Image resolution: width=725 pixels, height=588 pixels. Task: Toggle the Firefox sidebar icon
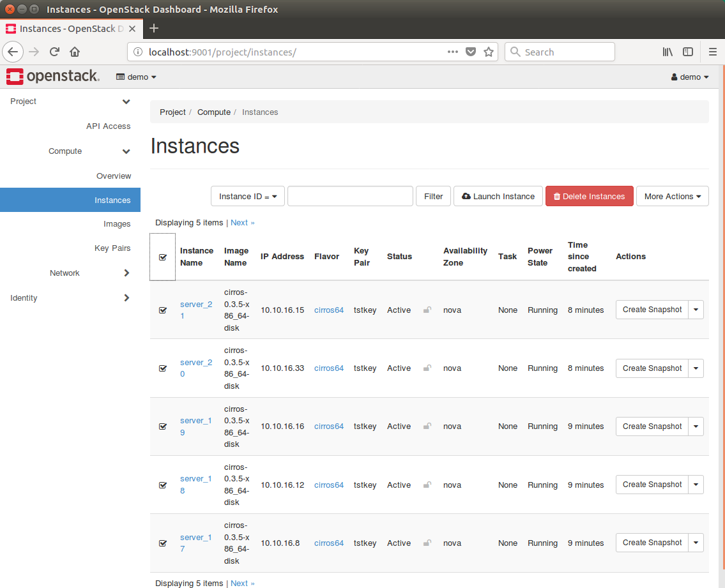688,52
